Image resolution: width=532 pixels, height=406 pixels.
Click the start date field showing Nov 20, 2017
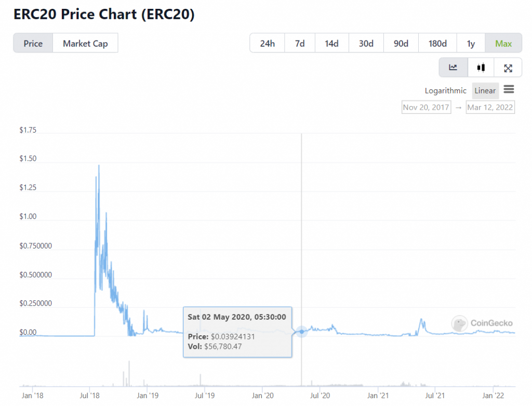(x=426, y=107)
